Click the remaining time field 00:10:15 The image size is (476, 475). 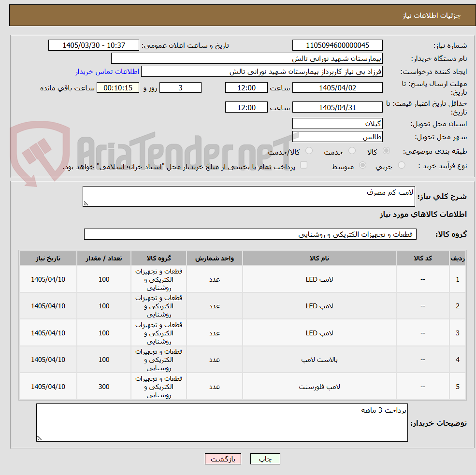pyautogui.click(x=118, y=88)
